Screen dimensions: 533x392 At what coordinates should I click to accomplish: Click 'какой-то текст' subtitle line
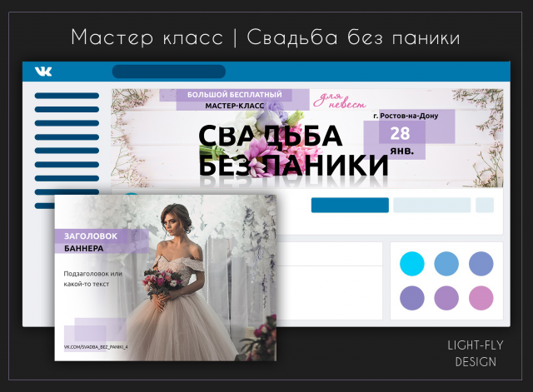[87, 284]
